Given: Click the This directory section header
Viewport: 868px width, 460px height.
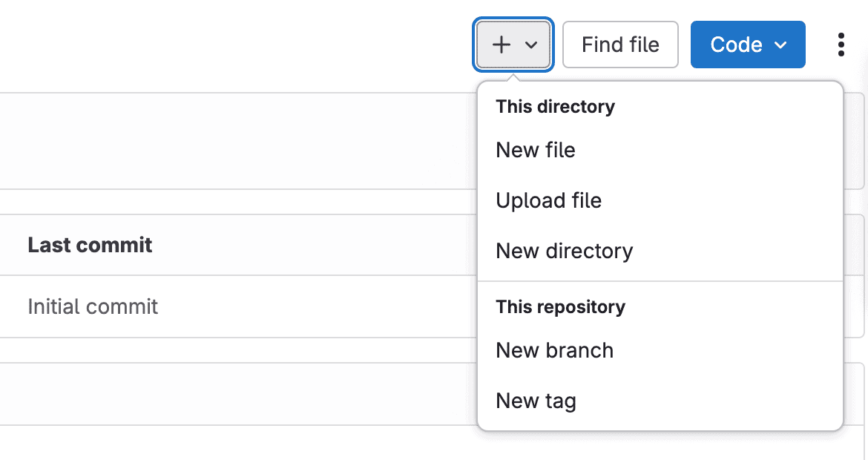Looking at the screenshot, I should [x=555, y=106].
